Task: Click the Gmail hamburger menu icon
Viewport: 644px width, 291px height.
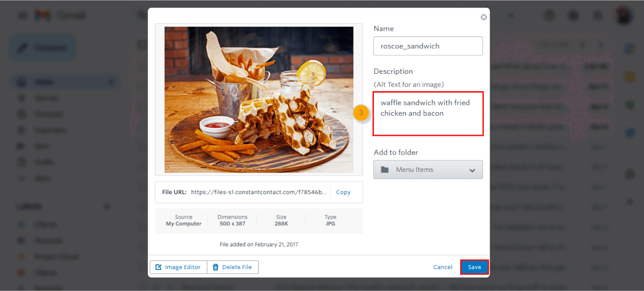Action: pos(21,15)
